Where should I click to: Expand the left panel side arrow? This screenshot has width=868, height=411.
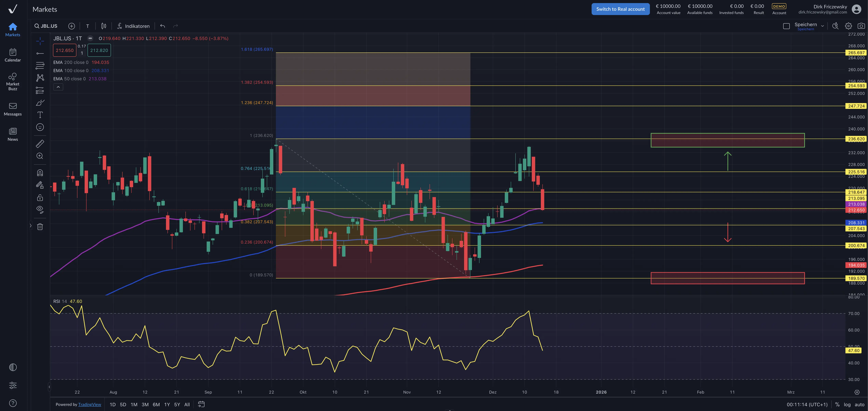click(30, 225)
